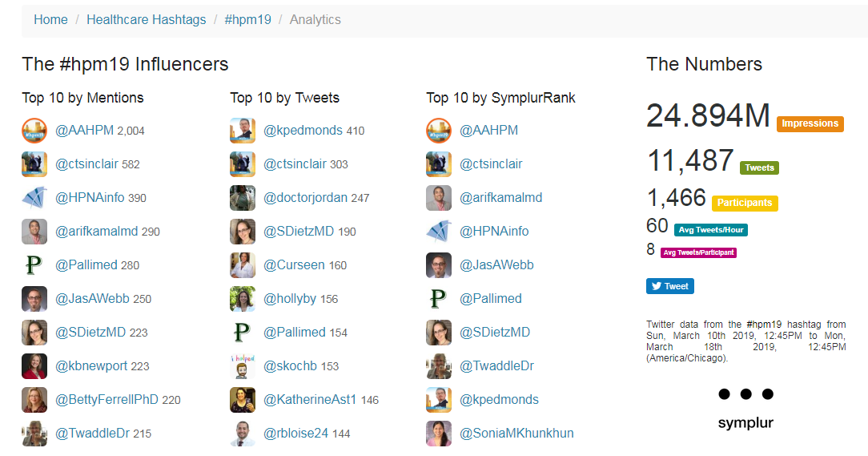
Task: Open @Pallimed link with 280 mentions
Action: coord(86,264)
